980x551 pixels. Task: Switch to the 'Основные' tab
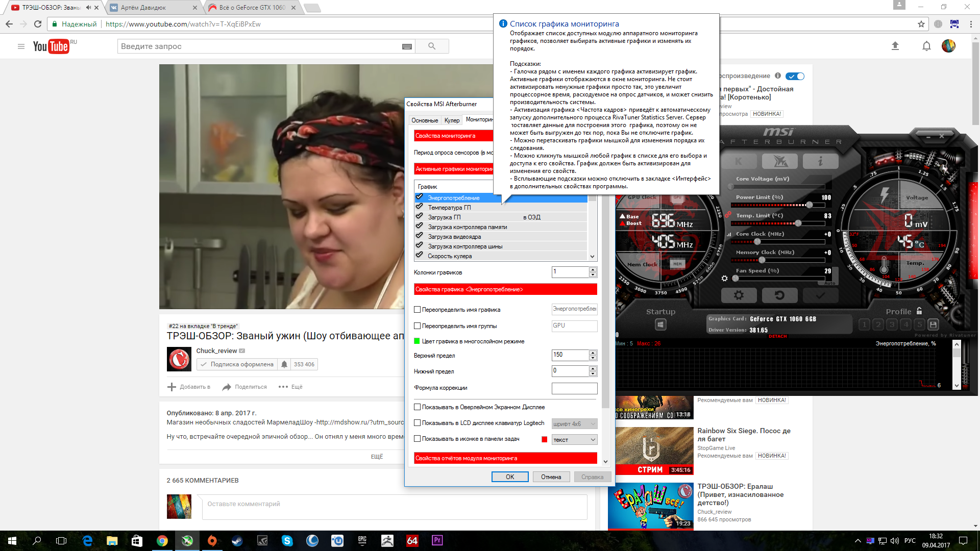click(x=425, y=120)
